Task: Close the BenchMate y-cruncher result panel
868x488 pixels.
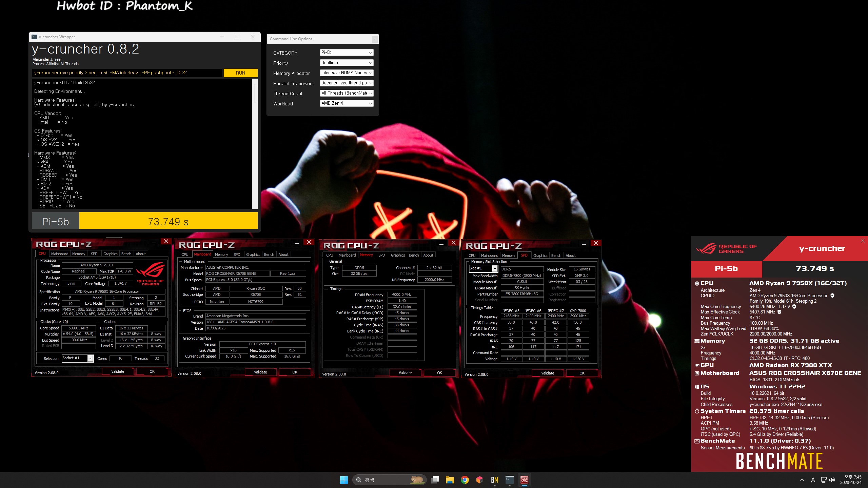Action: click(x=863, y=241)
